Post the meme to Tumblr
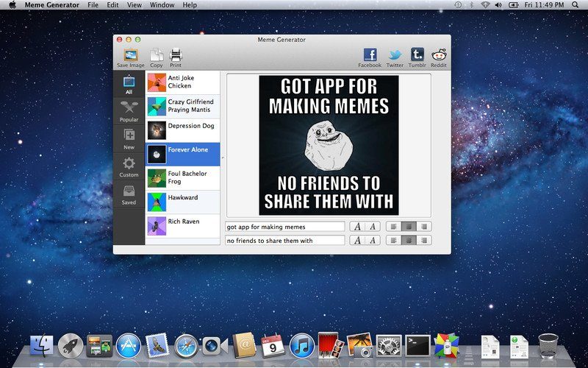This screenshot has width=588, height=368. 417,58
